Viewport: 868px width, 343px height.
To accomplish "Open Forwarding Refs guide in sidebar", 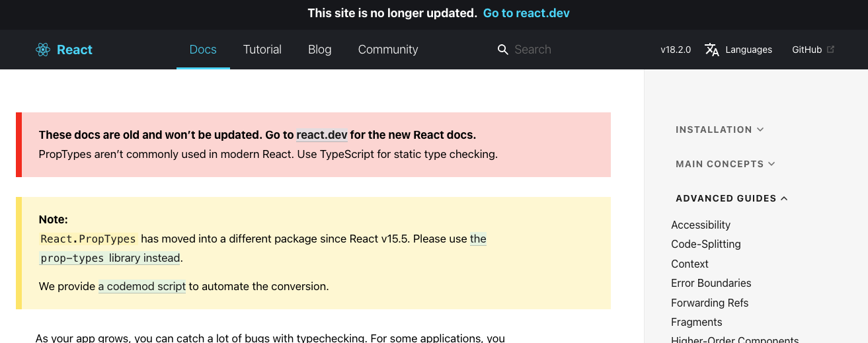I will pos(710,303).
